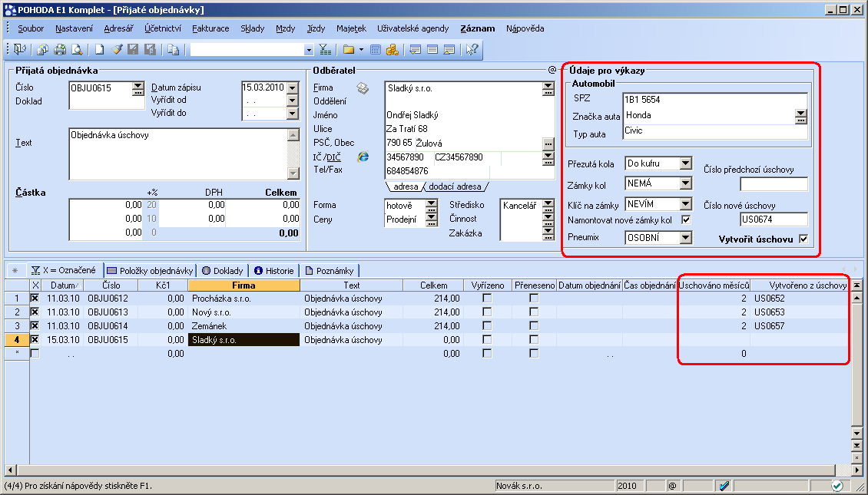Click the round teal checkmark status icon

[837, 486]
